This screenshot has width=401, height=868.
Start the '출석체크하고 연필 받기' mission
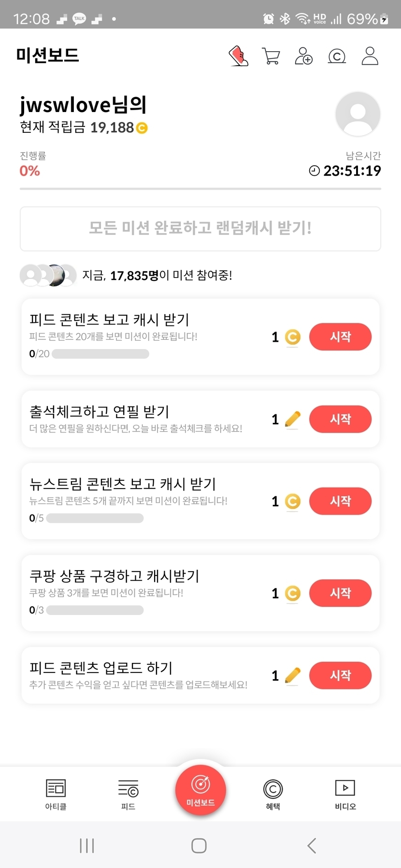point(340,419)
